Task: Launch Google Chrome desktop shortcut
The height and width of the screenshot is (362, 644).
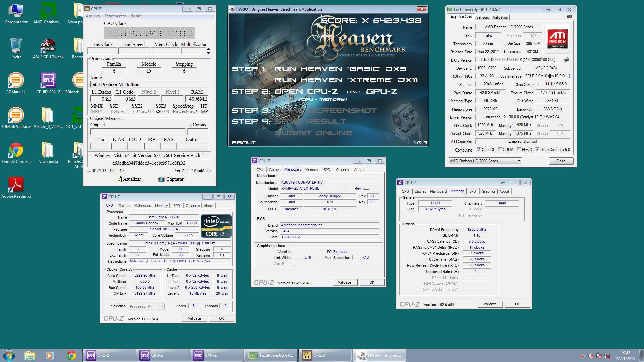Action: click(x=16, y=153)
